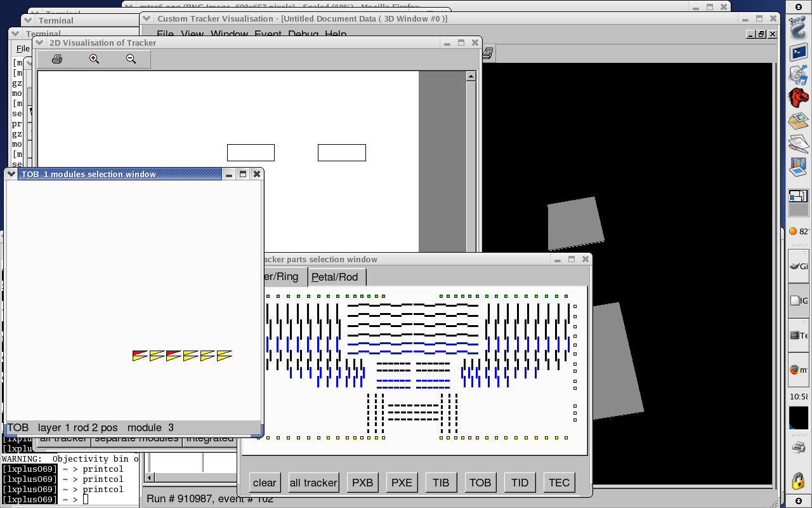Click the vertical scrollbar up arrow in 2D view
Viewport: 812px width, 508px height.
pyautogui.click(x=471, y=76)
